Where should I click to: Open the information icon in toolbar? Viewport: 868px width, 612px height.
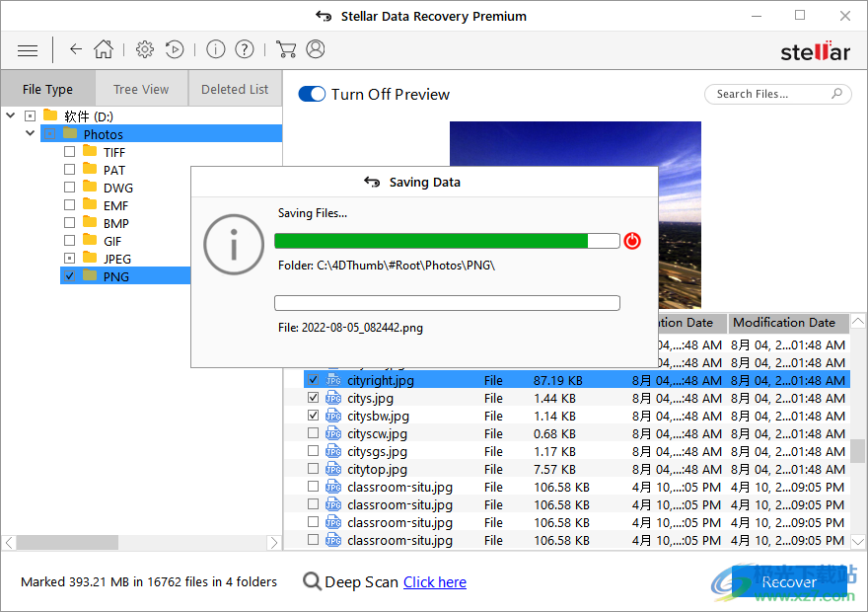[215, 49]
